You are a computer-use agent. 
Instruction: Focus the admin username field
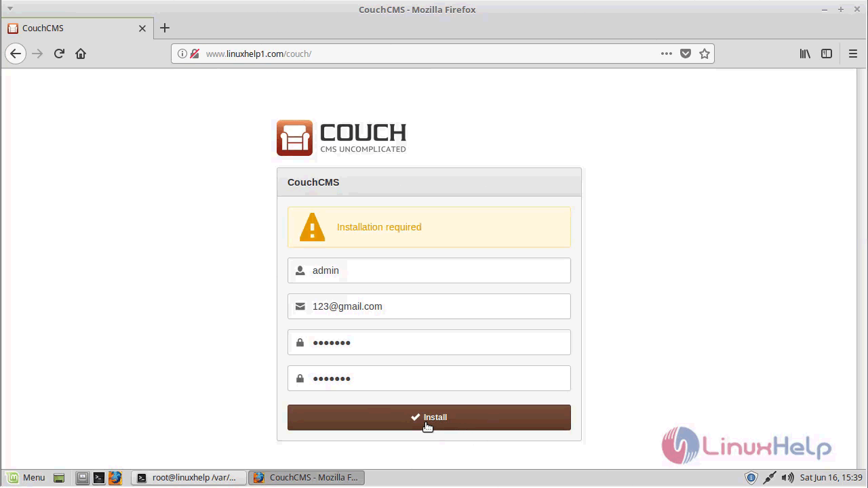click(x=429, y=270)
